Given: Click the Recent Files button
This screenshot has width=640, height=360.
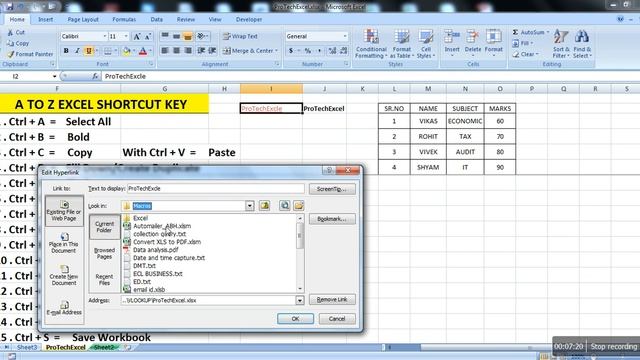Looking at the screenshot, I should [x=104, y=280].
